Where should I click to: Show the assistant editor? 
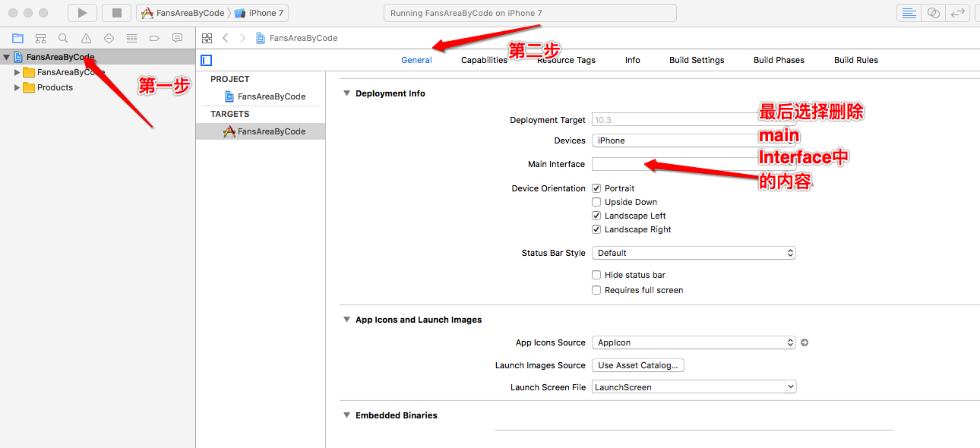[x=934, y=13]
